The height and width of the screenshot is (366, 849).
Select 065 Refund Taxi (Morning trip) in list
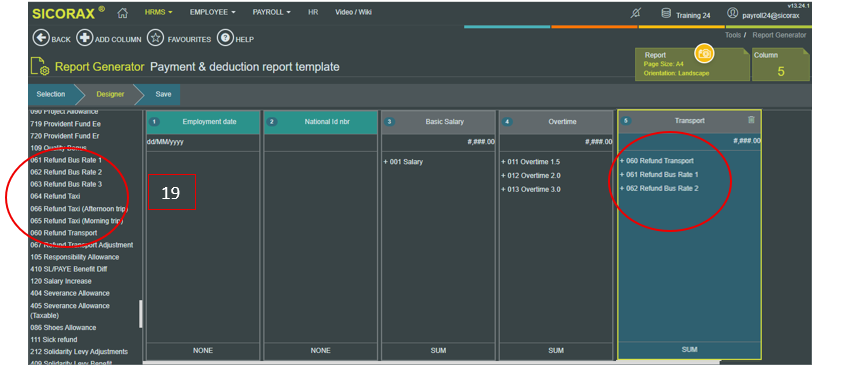tap(76, 221)
